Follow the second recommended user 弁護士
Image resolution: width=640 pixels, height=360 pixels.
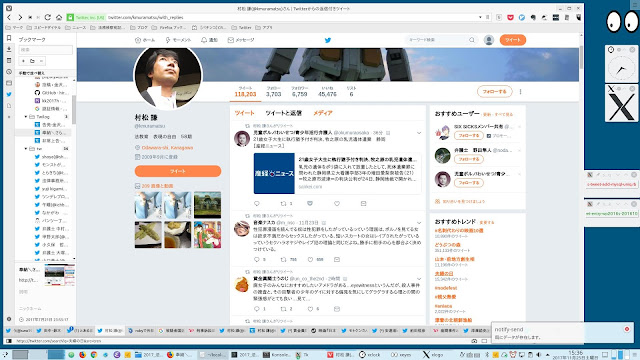[469, 159]
